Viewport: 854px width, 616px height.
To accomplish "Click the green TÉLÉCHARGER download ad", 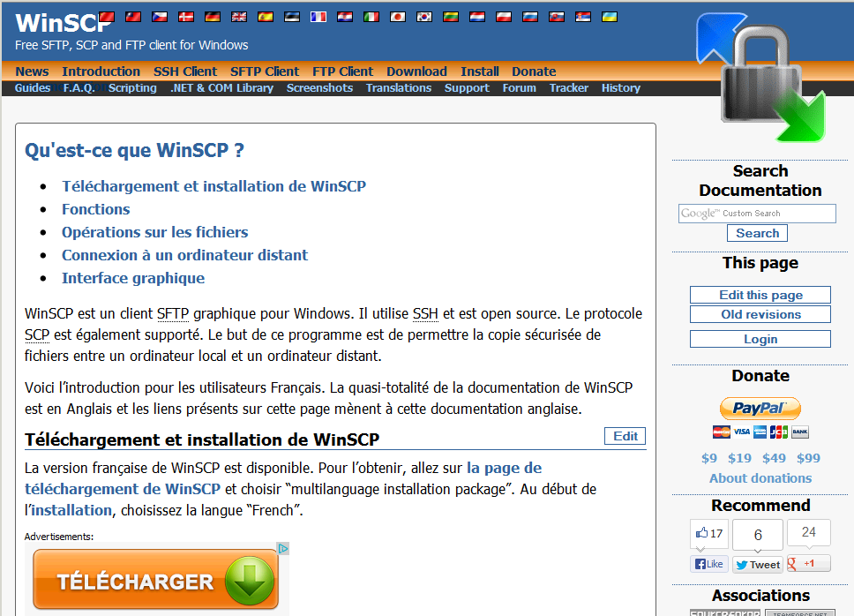I will pyautogui.click(x=155, y=581).
